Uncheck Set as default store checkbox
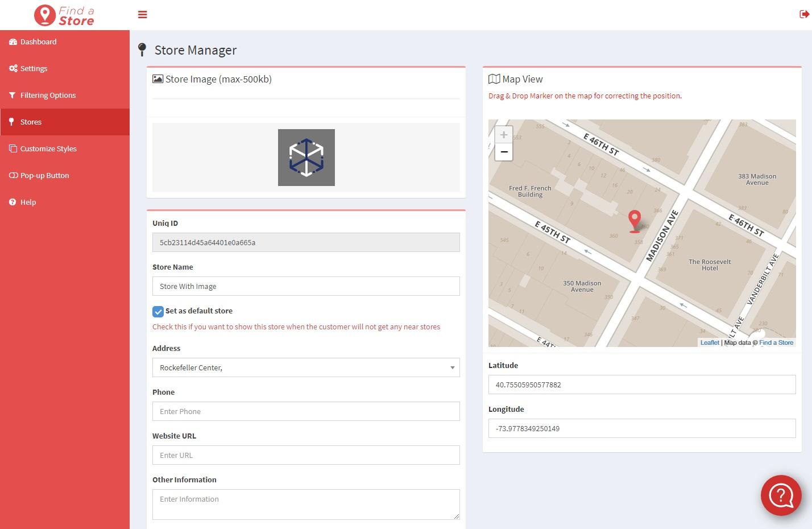Screen dimensions: 812x529 tap(158, 311)
